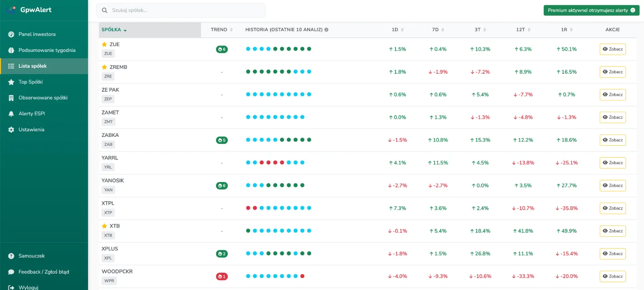Unstar the XTB company
The width and height of the screenshot is (644, 290).
click(x=104, y=226)
